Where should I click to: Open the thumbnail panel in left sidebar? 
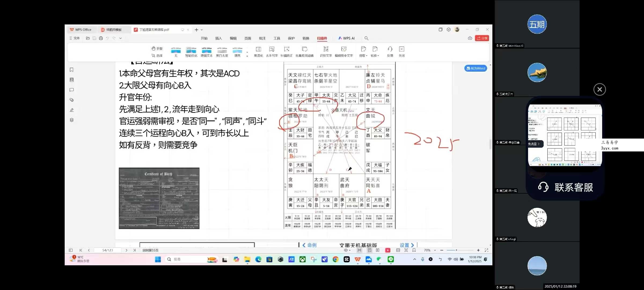click(x=72, y=80)
